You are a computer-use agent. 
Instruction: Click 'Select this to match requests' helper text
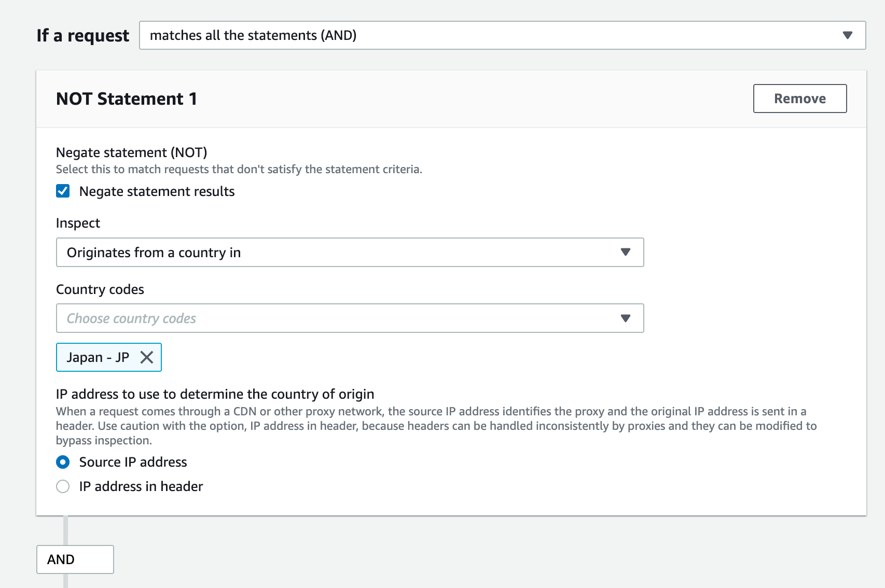pos(239,170)
